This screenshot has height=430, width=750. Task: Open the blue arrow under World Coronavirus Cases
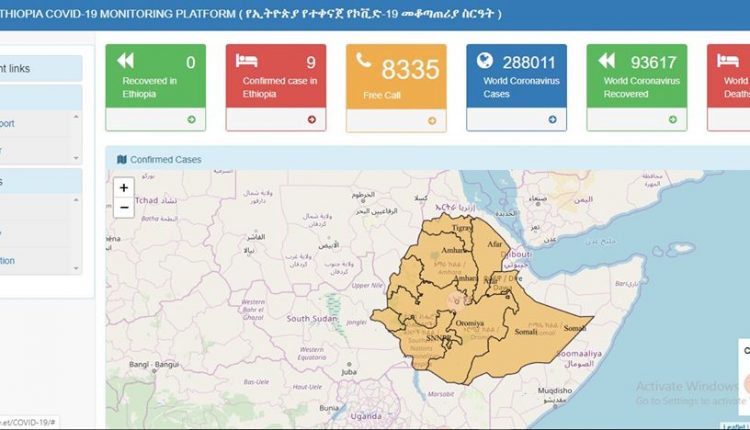pos(551,120)
